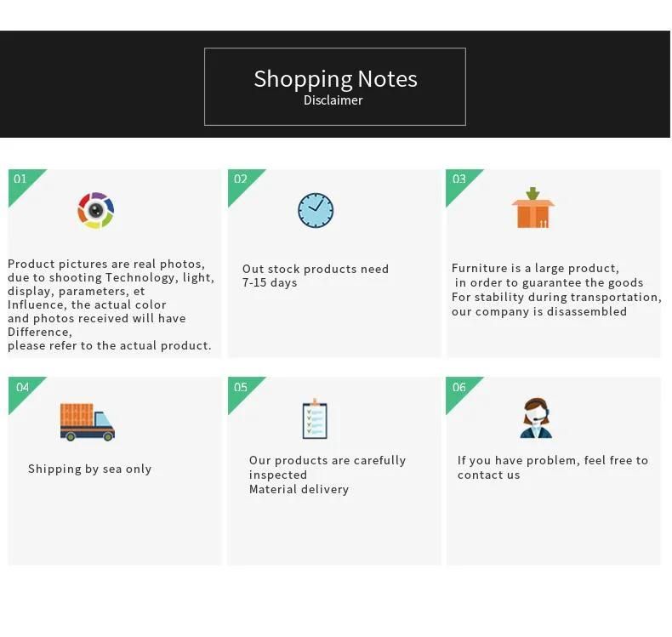The width and height of the screenshot is (672, 637).
Task: Click 'Product pictures are real photos' paragraph
Action: [111, 304]
